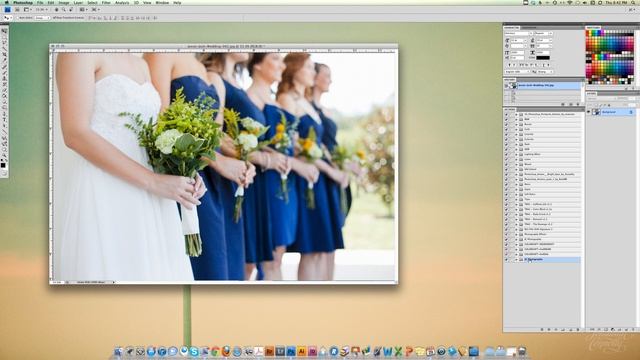The height and width of the screenshot is (360, 640).
Task: Open the File menu
Action: 40,2
